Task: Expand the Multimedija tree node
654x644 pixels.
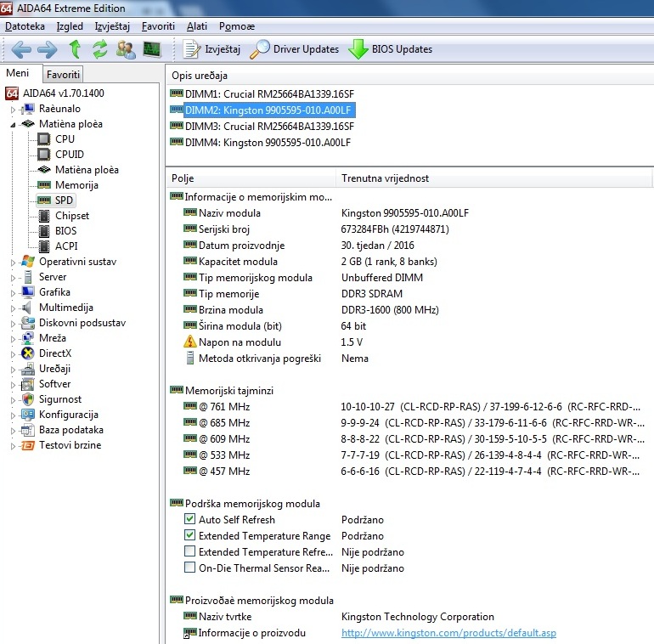Action: coord(13,308)
